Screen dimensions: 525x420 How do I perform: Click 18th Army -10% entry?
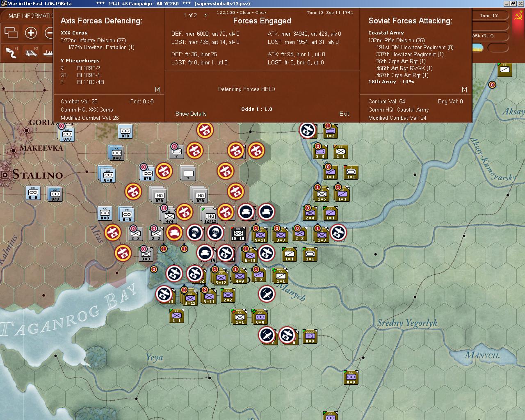coord(391,82)
